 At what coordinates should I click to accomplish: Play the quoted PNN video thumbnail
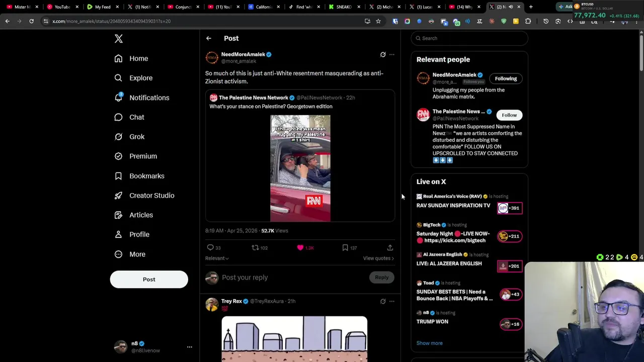[x=300, y=168]
